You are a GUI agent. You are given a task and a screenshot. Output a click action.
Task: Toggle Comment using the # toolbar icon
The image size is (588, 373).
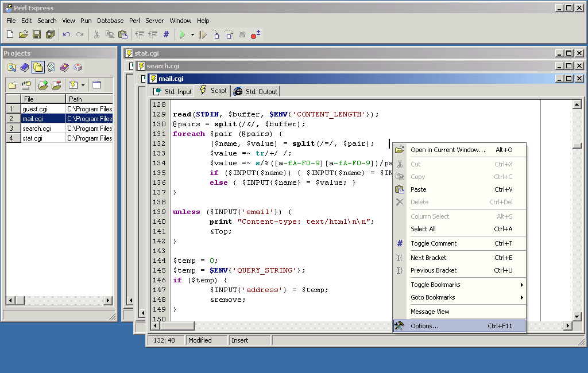click(x=166, y=34)
